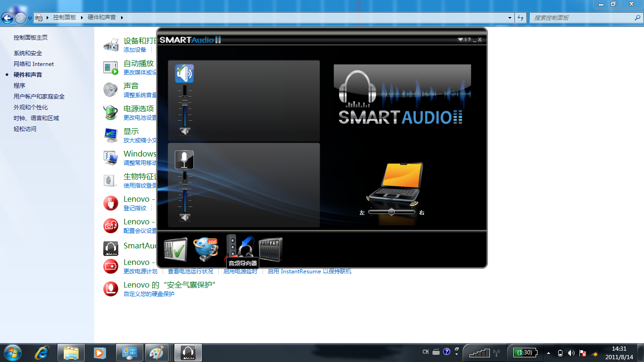
Task: Mute the speaker using button below its slider
Action: coord(185,132)
